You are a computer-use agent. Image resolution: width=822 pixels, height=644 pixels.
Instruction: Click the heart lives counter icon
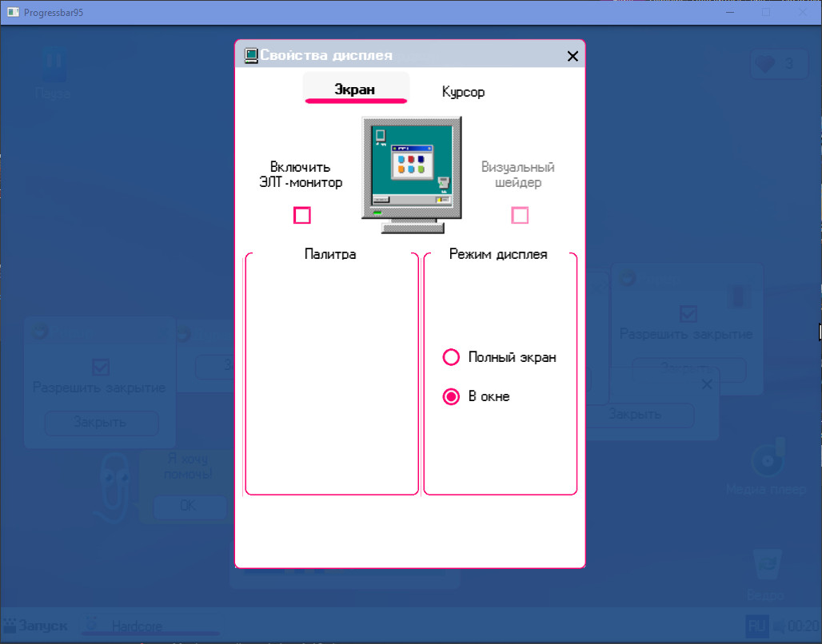tap(765, 65)
